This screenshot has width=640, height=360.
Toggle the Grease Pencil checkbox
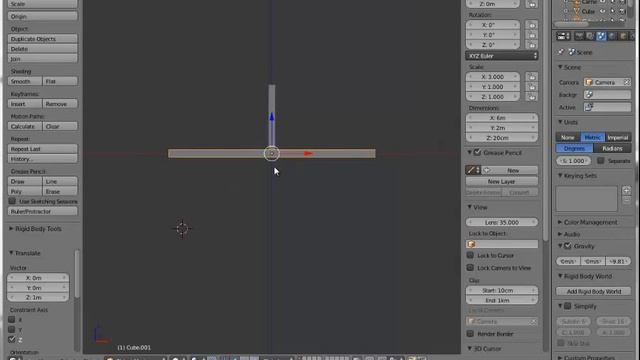click(x=477, y=153)
